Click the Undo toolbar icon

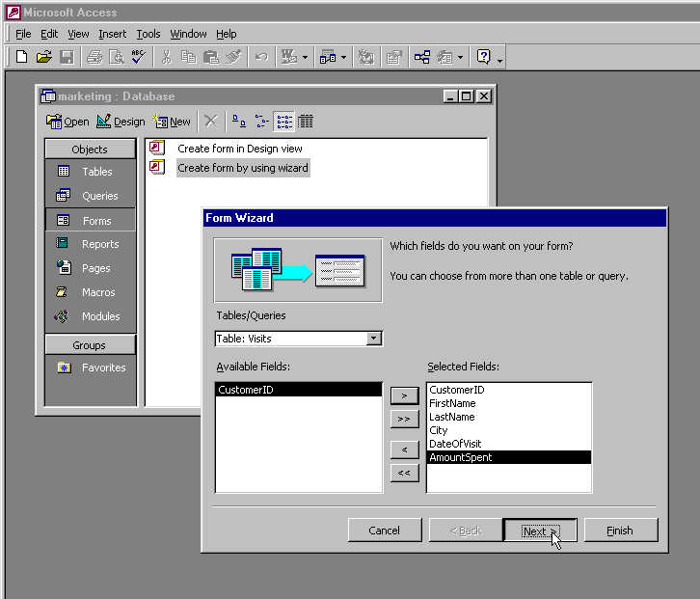point(261,57)
